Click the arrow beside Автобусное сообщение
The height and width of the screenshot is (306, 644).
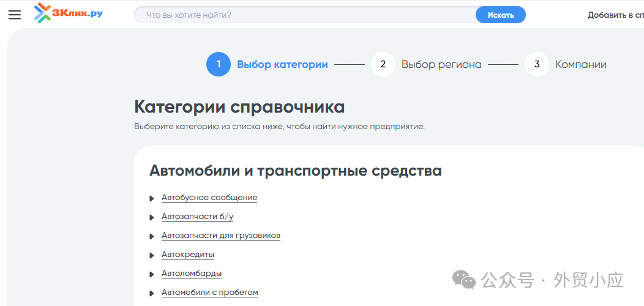click(x=152, y=198)
